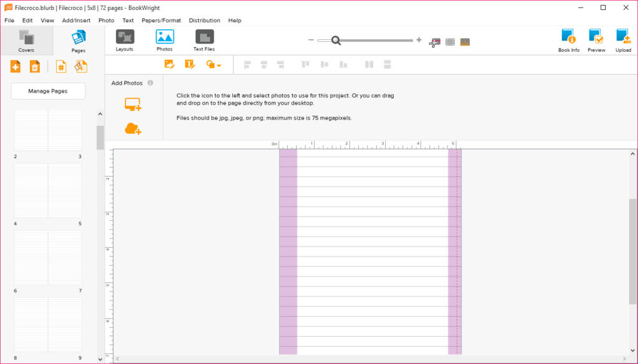The height and width of the screenshot is (364, 638).
Task: Click the add text container icon
Action: [x=189, y=64]
